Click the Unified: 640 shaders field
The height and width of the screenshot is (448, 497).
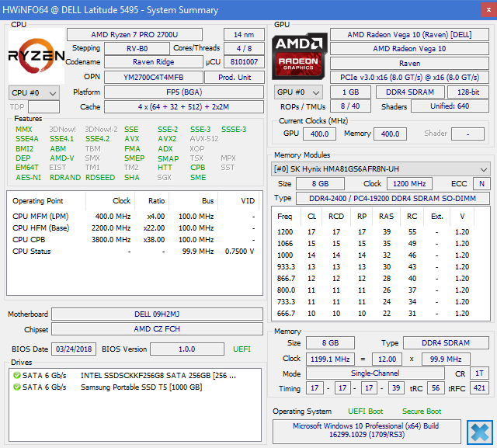[x=450, y=106]
